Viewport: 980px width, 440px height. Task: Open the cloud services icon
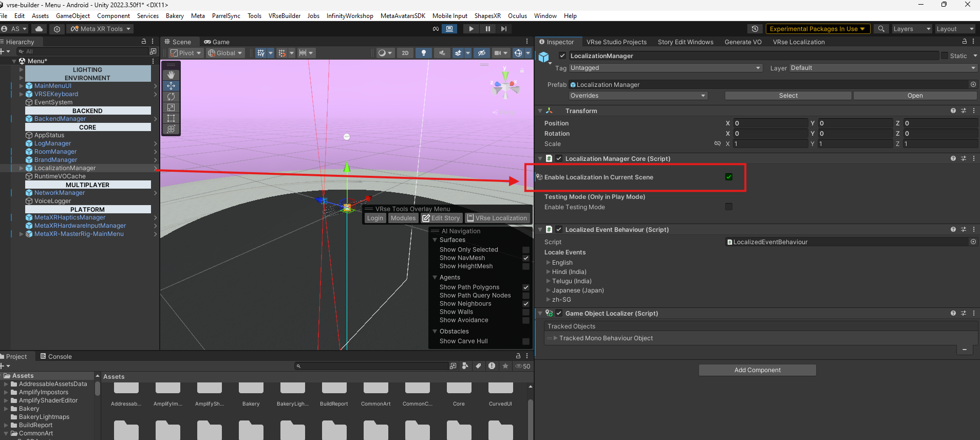click(39, 29)
